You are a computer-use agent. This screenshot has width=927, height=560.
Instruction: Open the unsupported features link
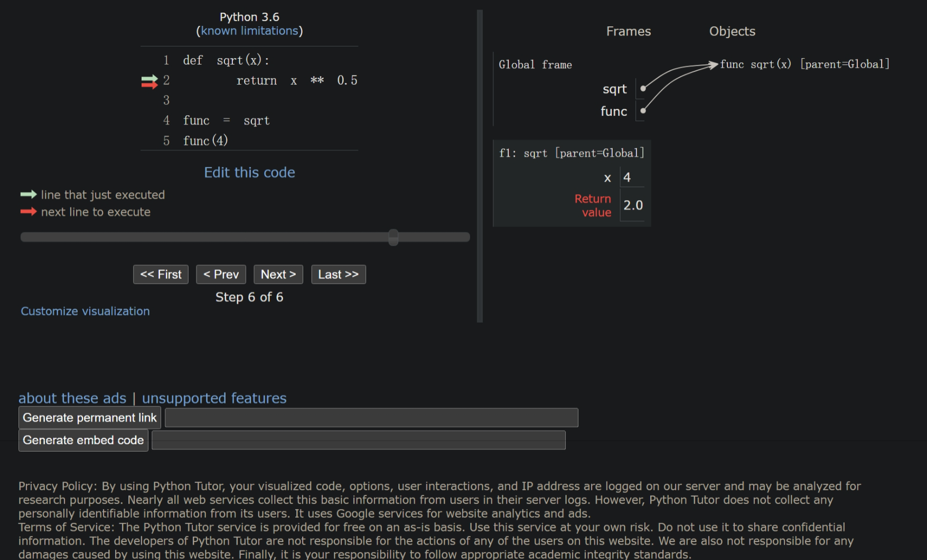point(214,398)
